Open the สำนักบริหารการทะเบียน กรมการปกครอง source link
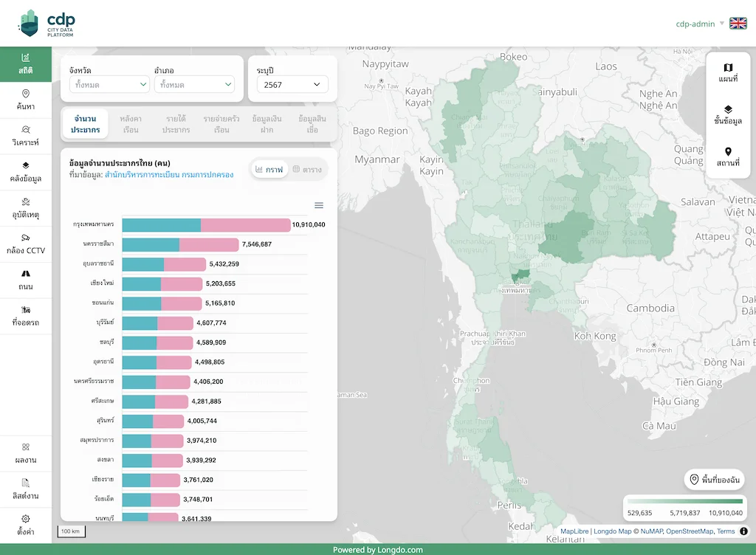Viewport: 756px width, 555px height. coord(169,174)
